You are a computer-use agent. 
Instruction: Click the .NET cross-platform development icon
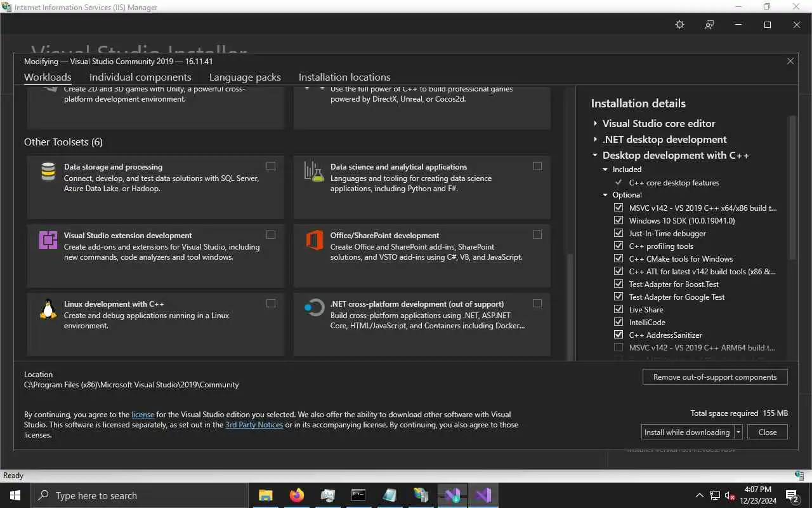tap(315, 309)
